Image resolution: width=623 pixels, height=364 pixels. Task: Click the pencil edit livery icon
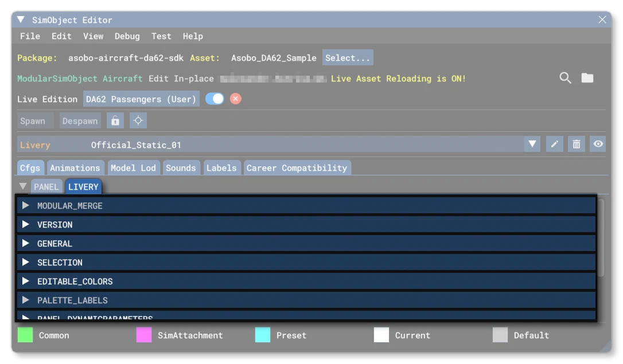pos(554,144)
